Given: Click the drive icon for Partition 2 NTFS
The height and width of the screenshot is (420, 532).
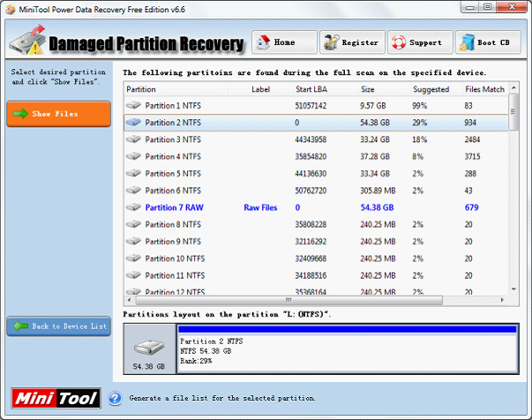Looking at the screenshot, I should point(133,122).
